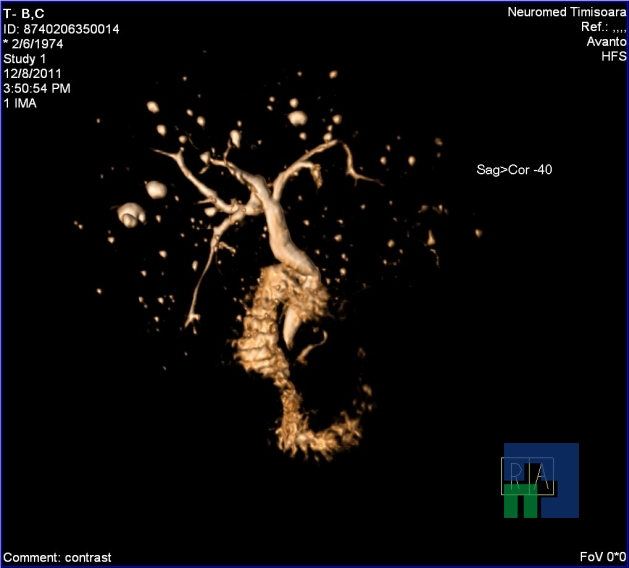Click the birth date '* 2/6/1974'
629x568 pixels.
click(33, 44)
